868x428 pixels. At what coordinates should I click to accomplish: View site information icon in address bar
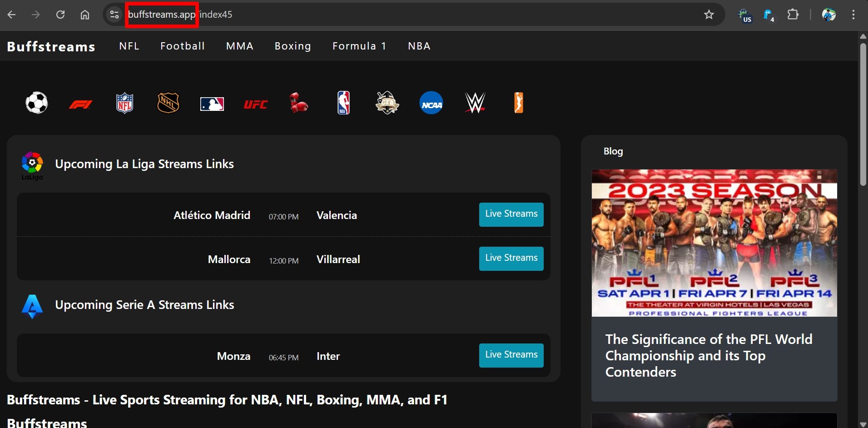(x=114, y=15)
